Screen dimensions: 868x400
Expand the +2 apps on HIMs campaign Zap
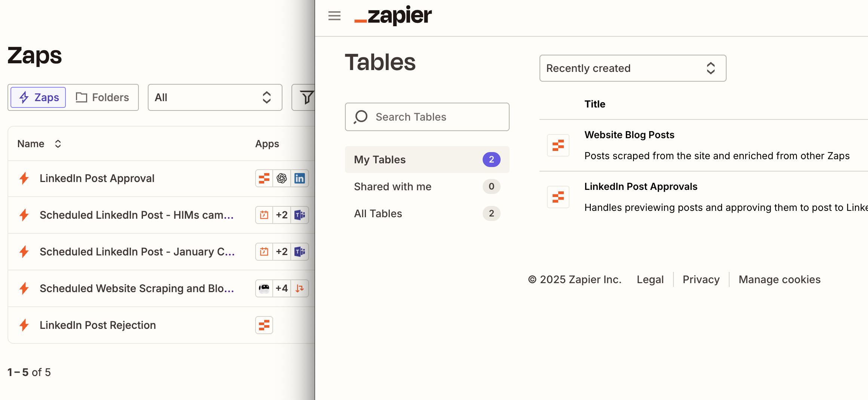[x=282, y=215]
